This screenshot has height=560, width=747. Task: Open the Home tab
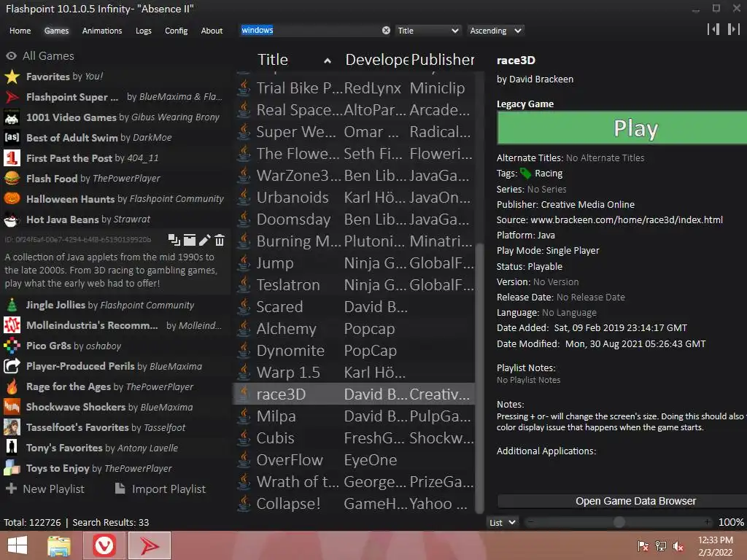coord(20,31)
